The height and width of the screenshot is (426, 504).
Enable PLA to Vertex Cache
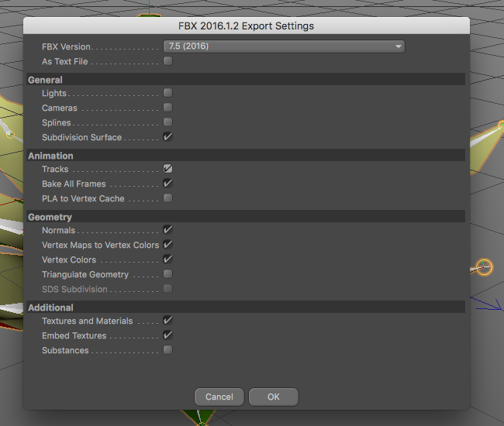(x=167, y=198)
